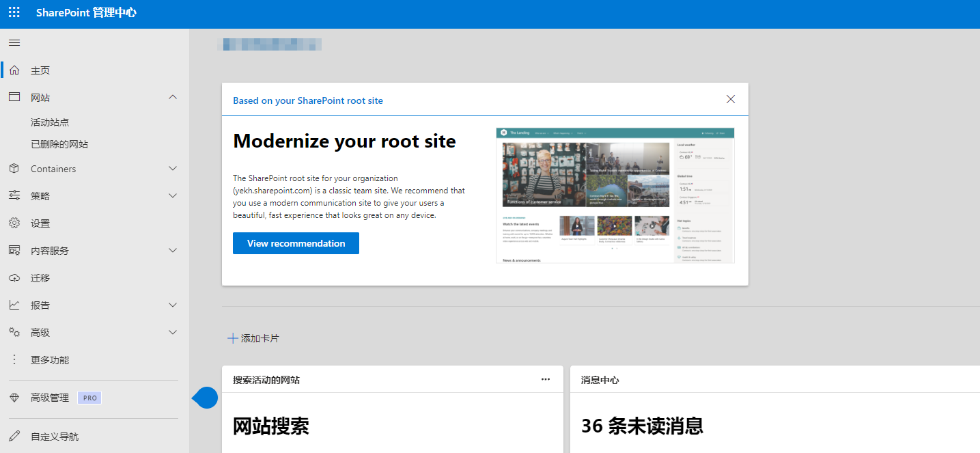This screenshot has width=980, height=453.
Task: Click the View recommendation button
Action: click(x=296, y=243)
